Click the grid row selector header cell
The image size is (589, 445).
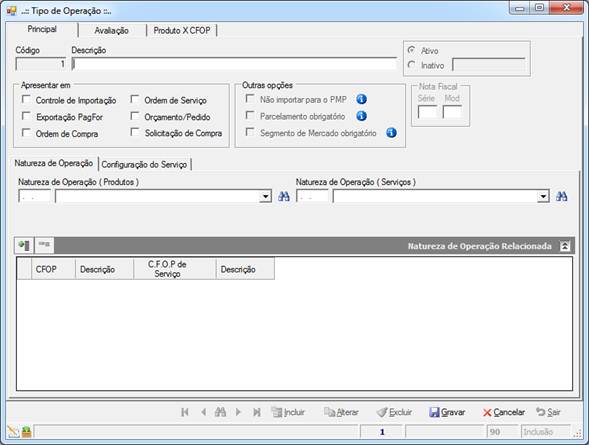coord(24,269)
